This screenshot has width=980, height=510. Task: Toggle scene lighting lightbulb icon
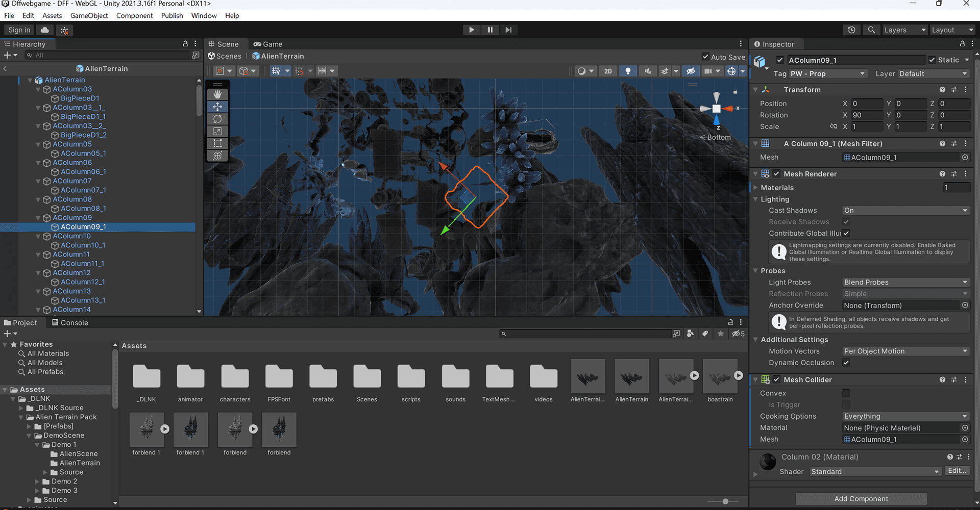coord(628,71)
